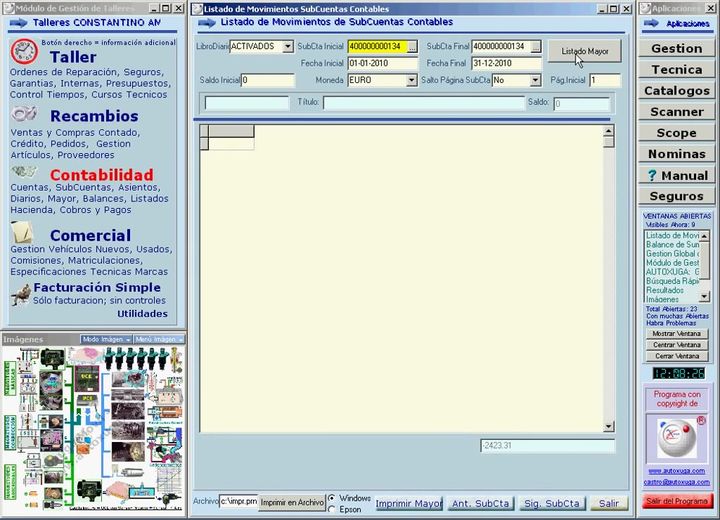Click Imprimir Mayor button
720x520 pixels.
tap(408, 503)
